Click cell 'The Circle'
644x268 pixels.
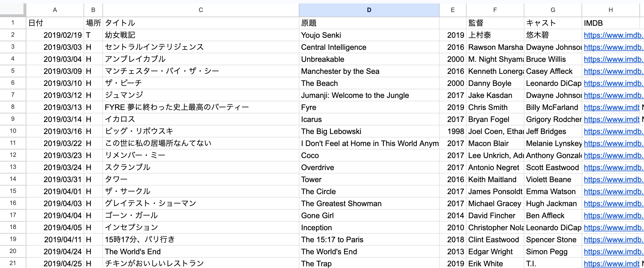click(369, 192)
